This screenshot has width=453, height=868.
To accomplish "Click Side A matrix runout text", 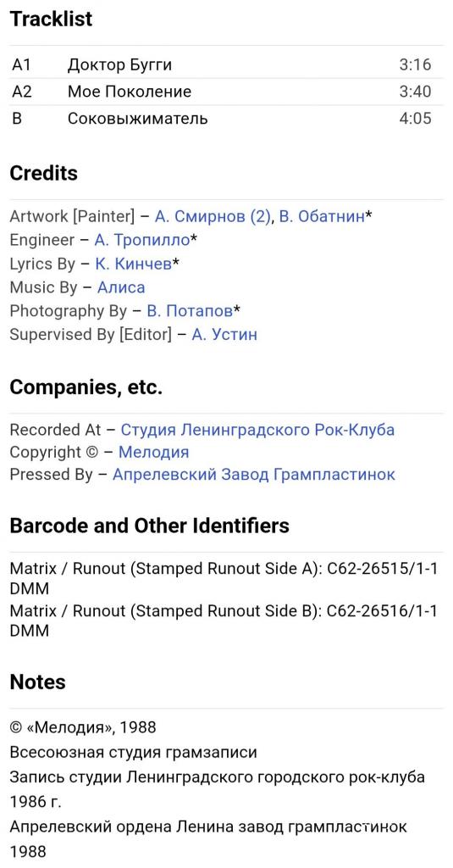I will click(x=224, y=578).
